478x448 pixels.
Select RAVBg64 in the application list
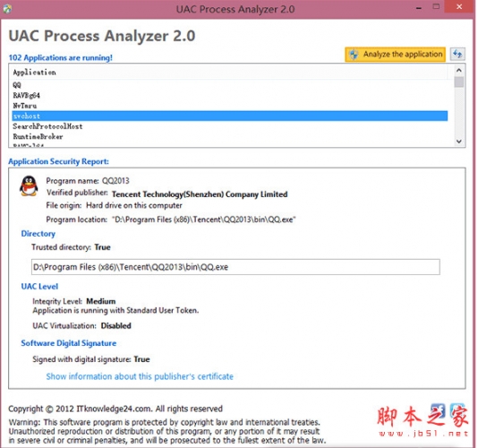230,96
